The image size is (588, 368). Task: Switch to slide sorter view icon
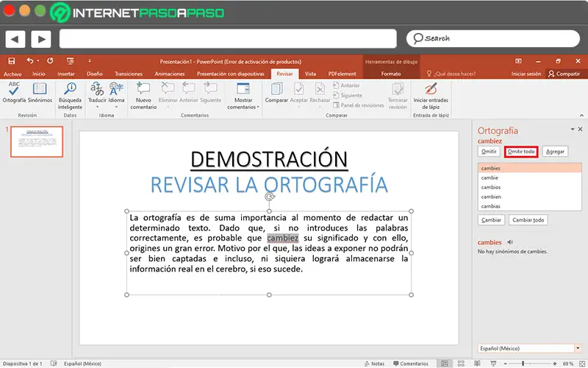click(x=460, y=364)
